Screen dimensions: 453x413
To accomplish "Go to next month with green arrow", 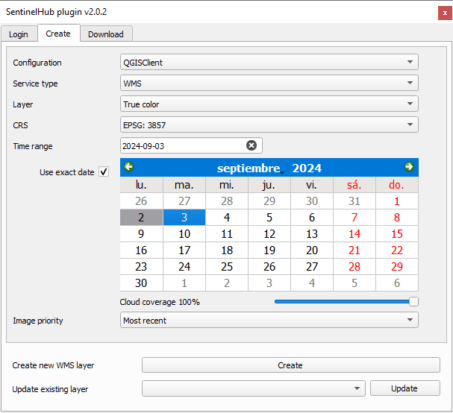I will [409, 166].
